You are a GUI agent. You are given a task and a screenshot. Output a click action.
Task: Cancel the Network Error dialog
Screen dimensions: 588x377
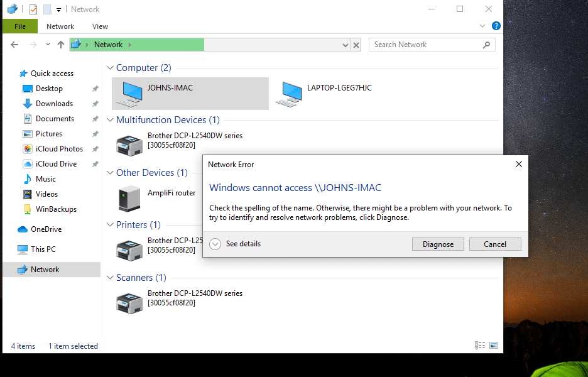point(494,244)
